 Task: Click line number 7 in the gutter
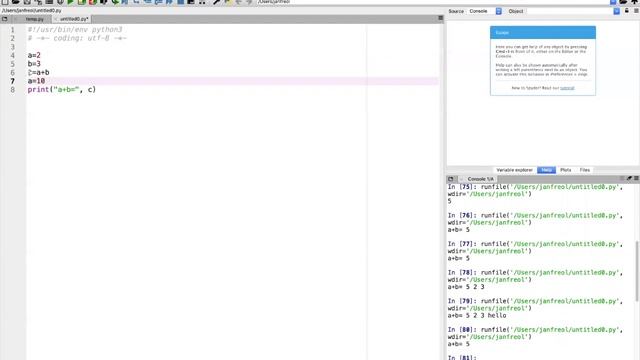pos(13,81)
